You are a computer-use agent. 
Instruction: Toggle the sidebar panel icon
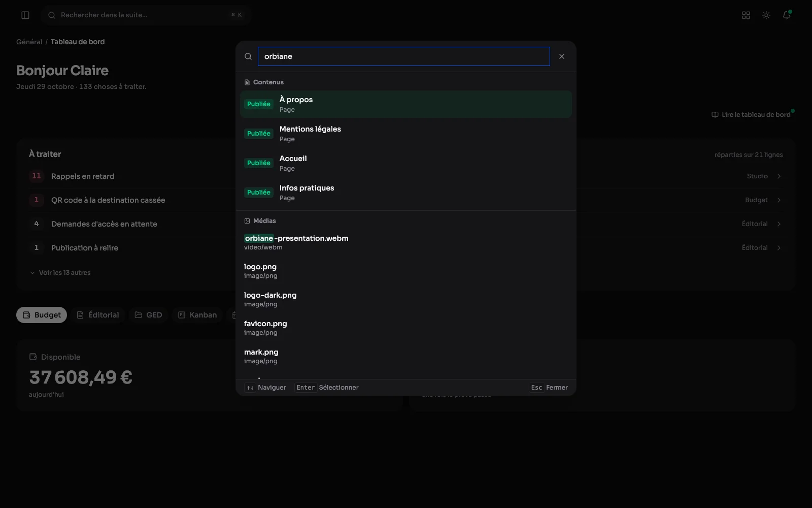[x=25, y=15]
